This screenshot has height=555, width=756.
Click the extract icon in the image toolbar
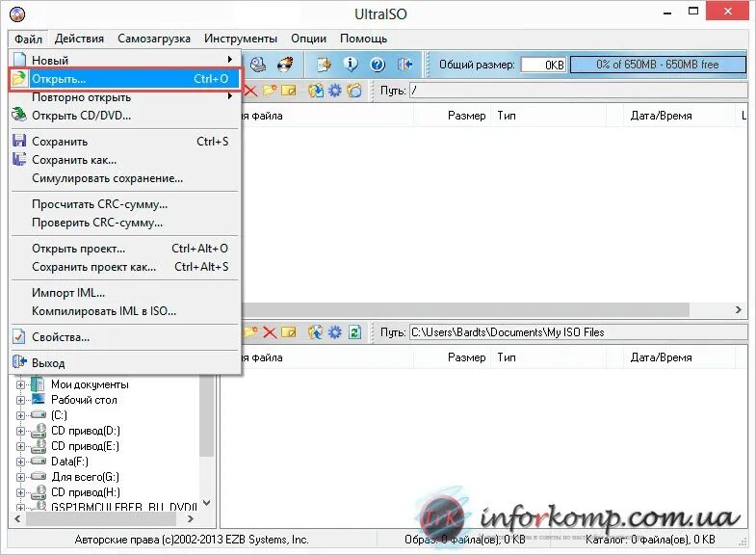[x=316, y=91]
